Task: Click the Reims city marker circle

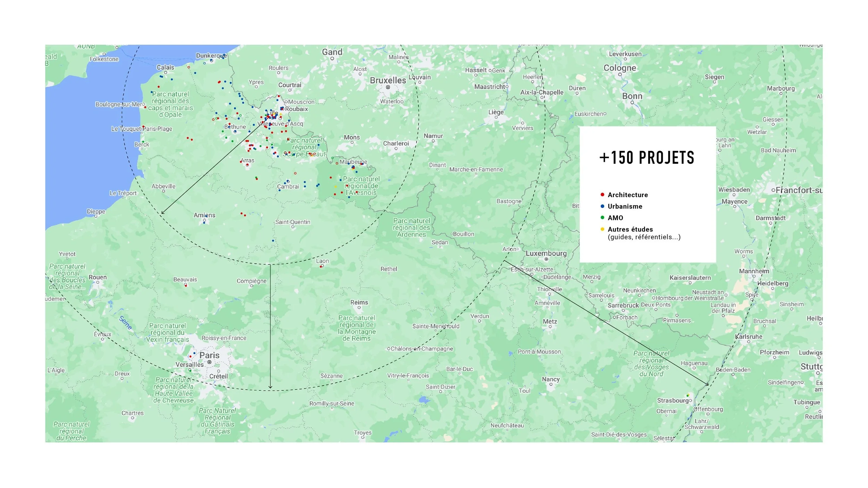Action: [x=359, y=308]
